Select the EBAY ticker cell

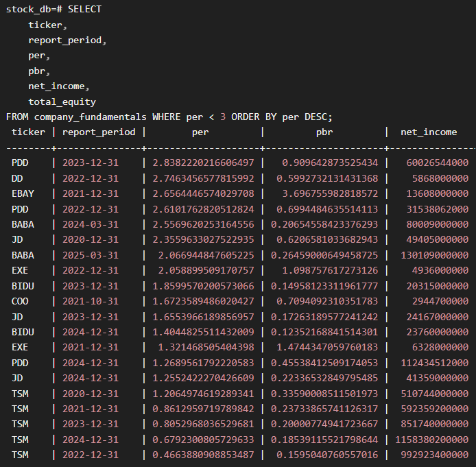pyautogui.click(x=23, y=193)
